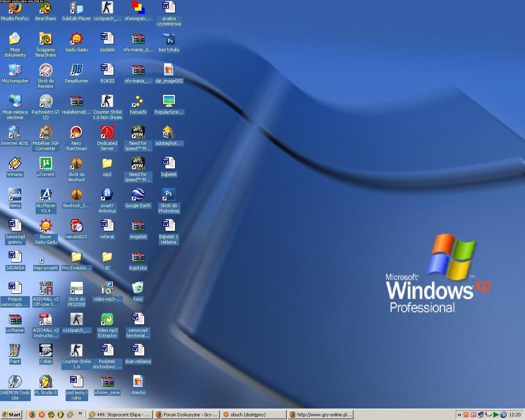525x420 pixels.
Task: Launch Gadu-Gadu from Quick Launch bar
Action: 41,414
